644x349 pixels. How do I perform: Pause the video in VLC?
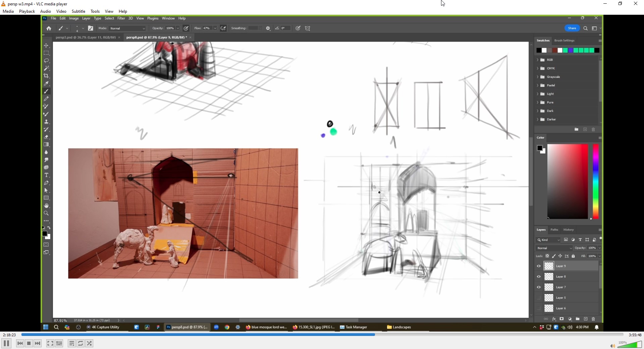tap(6, 343)
